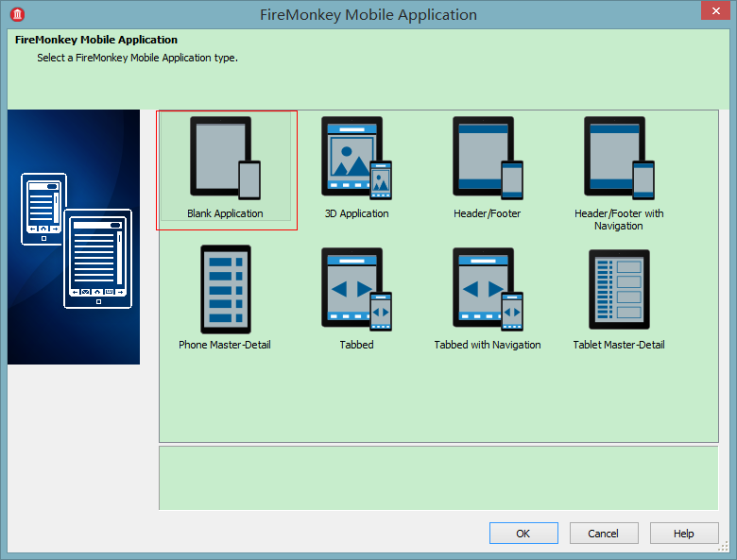737x560 pixels.
Task: Open Help for this dialog
Action: tap(684, 534)
